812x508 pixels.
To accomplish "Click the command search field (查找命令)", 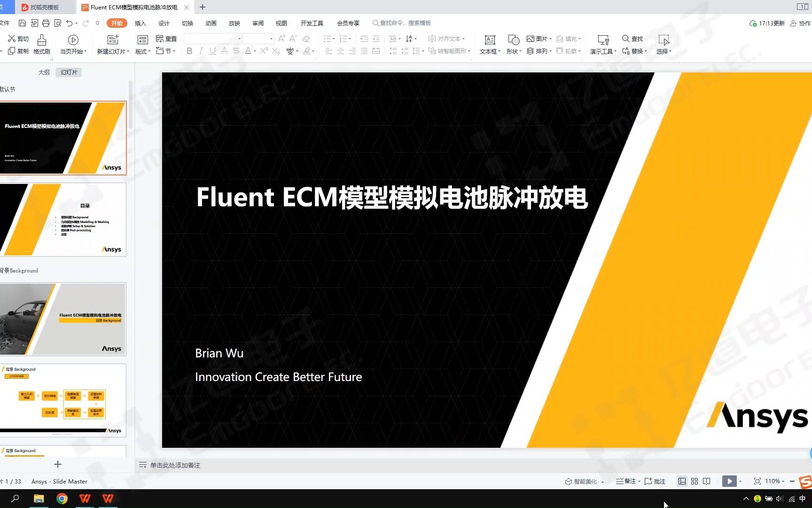I will click(402, 23).
